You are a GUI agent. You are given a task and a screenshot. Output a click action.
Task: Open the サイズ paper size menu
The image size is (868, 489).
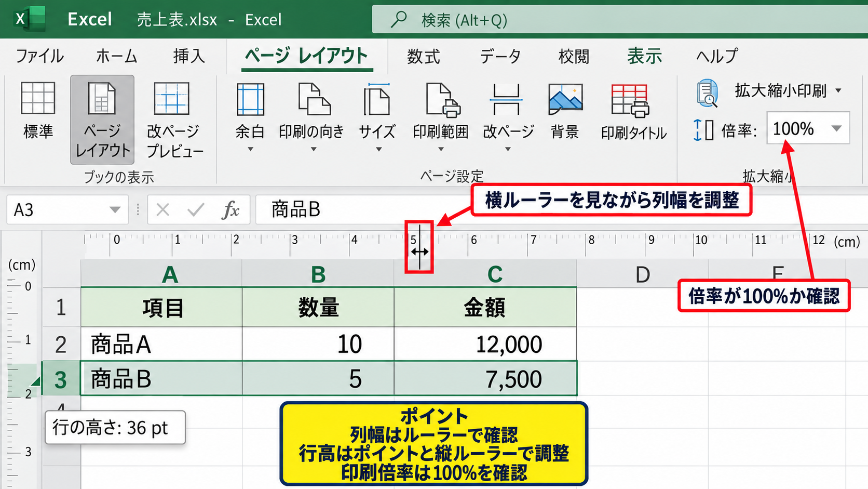click(377, 117)
